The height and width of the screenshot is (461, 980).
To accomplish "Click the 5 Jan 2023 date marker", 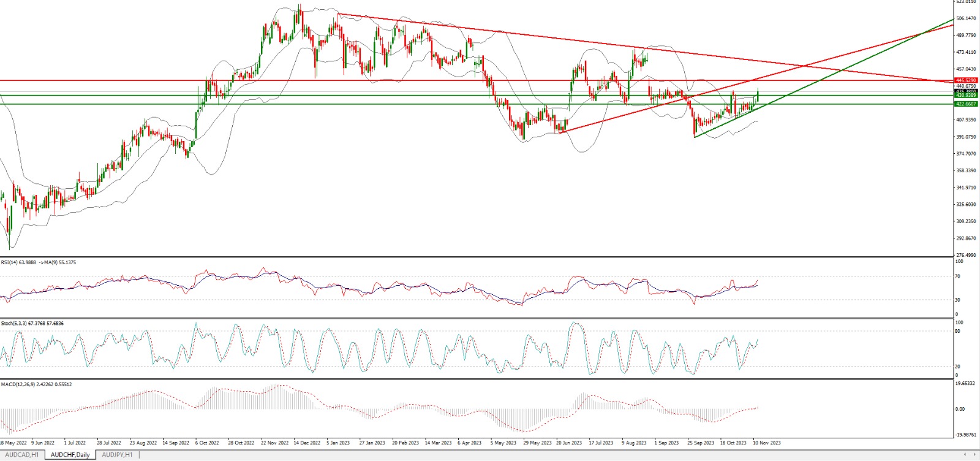I will 338,443.
